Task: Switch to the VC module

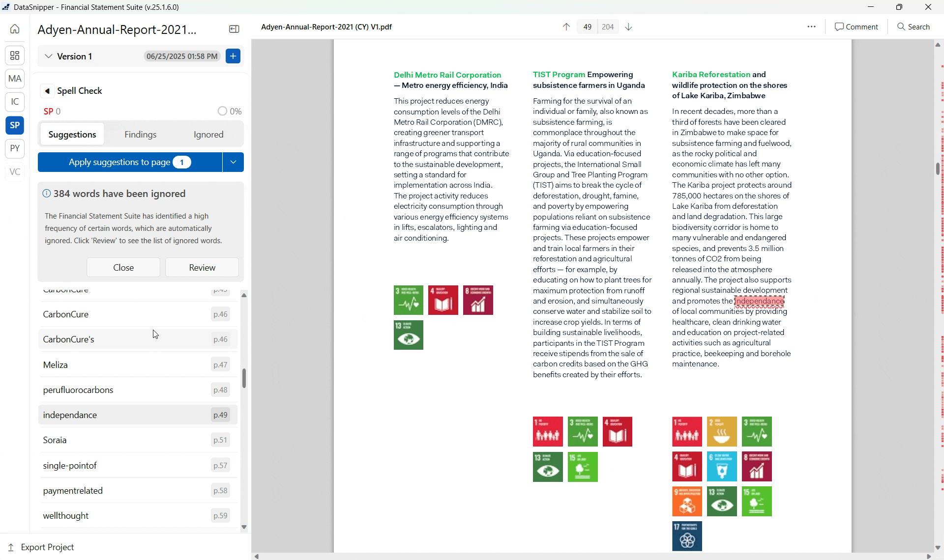Action: (x=15, y=171)
